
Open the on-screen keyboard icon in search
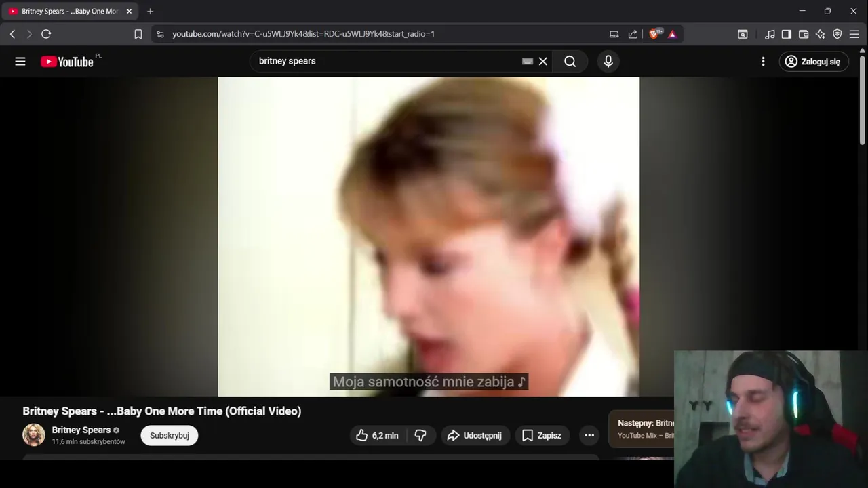pyautogui.click(x=528, y=61)
